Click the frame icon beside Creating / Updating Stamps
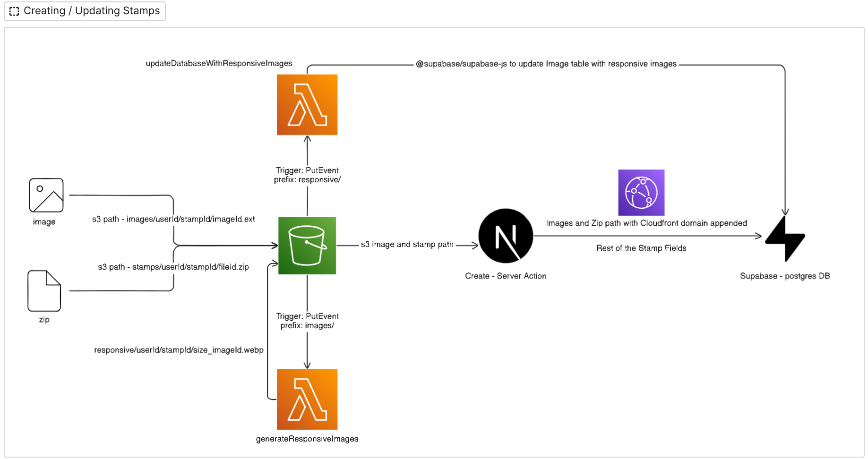868x459 pixels. (x=14, y=11)
